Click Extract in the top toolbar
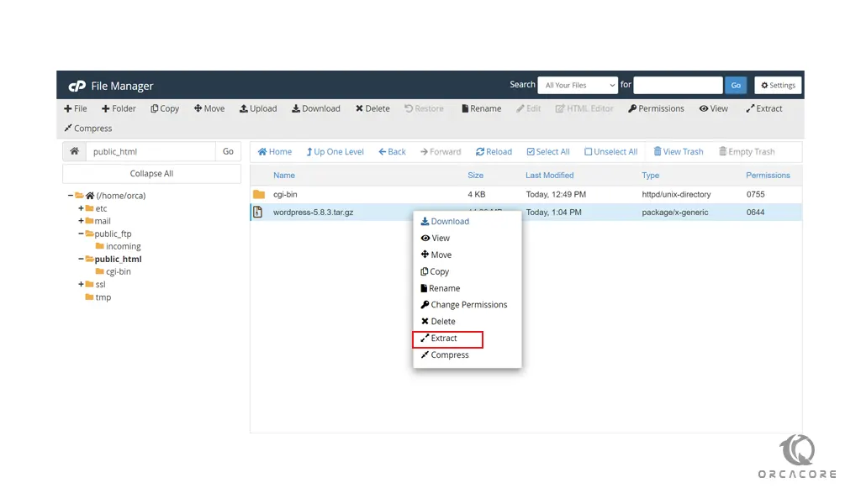861x504 pixels. [763, 108]
